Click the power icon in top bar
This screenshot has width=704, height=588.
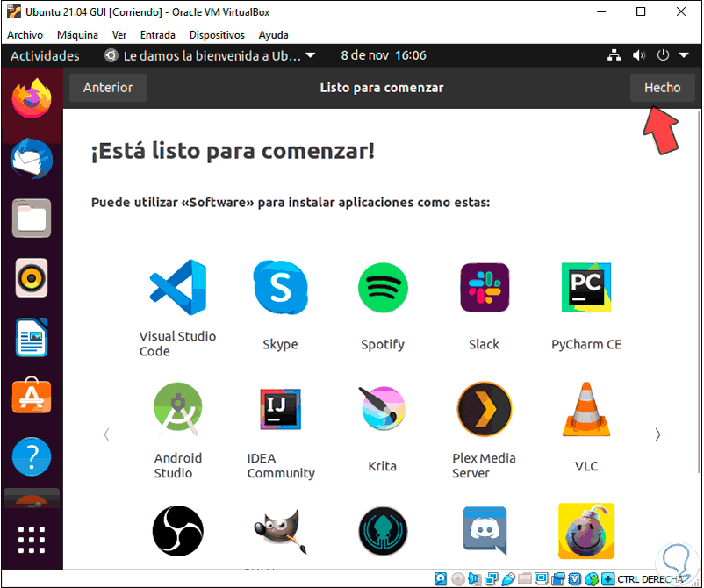[x=663, y=55]
